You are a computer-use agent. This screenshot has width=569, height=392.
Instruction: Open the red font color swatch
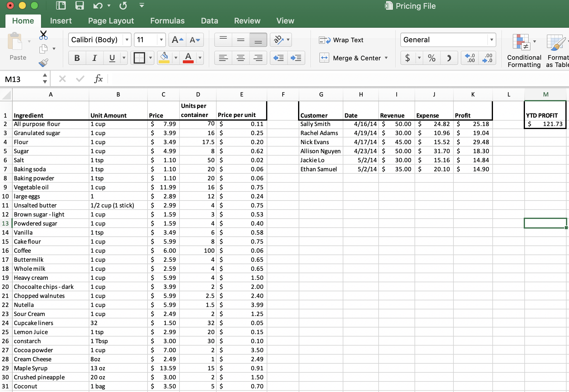pos(188,58)
